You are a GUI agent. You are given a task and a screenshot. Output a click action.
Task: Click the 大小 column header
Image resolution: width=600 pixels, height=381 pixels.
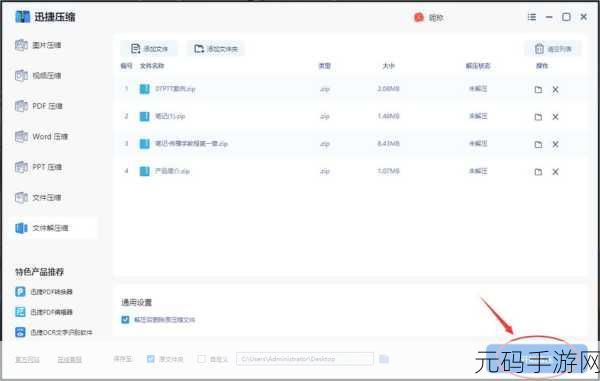[388, 66]
